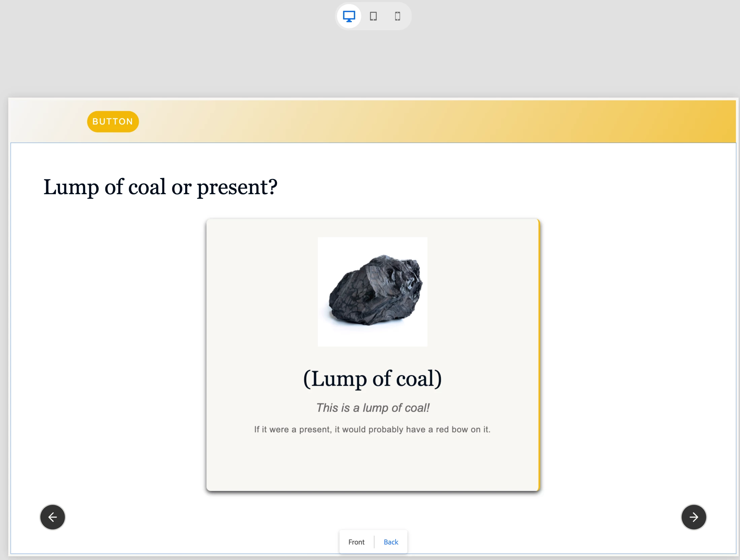740x560 pixels.
Task: Click the flashcard's yellow right edge
Action: click(539, 353)
